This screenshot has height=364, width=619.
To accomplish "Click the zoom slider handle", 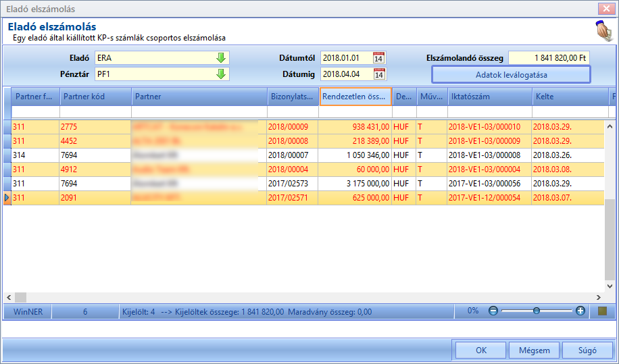I will pyautogui.click(x=536, y=311).
